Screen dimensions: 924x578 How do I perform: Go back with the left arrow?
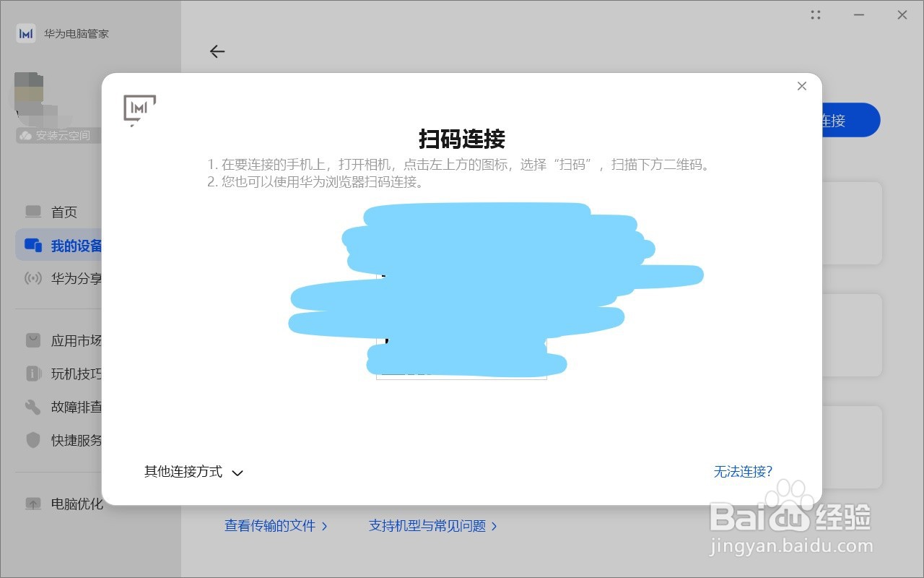coord(217,51)
